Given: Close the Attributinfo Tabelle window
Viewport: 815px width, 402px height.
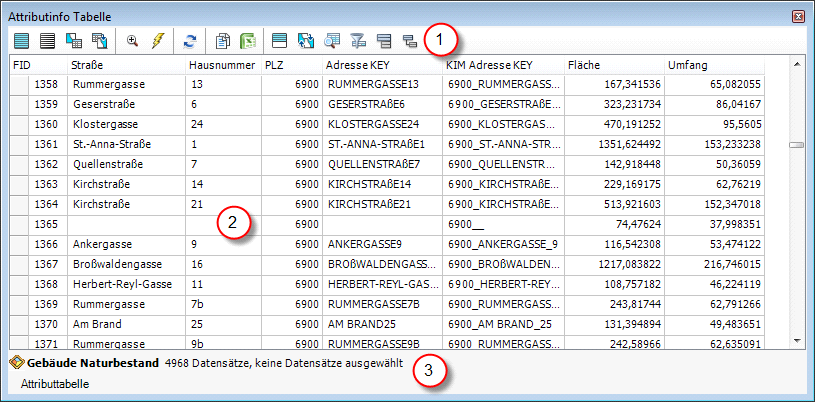Looking at the screenshot, I should coord(798,17).
